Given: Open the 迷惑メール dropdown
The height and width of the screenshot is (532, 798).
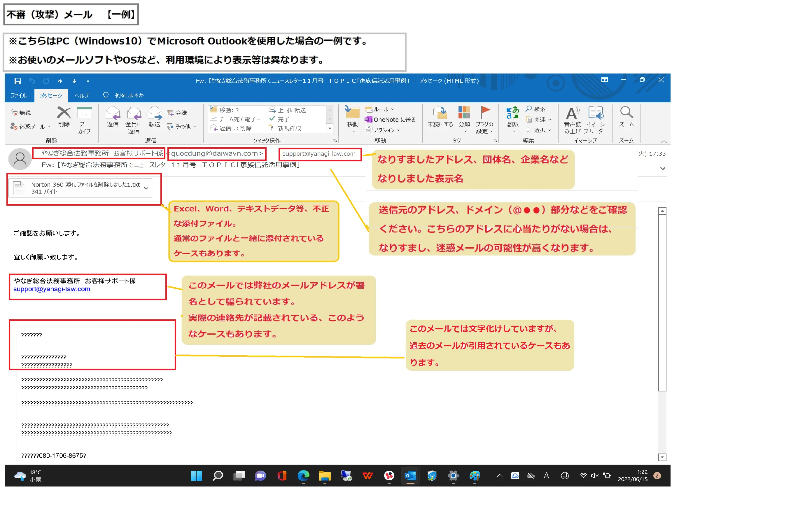Looking at the screenshot, I should [30, 127].
